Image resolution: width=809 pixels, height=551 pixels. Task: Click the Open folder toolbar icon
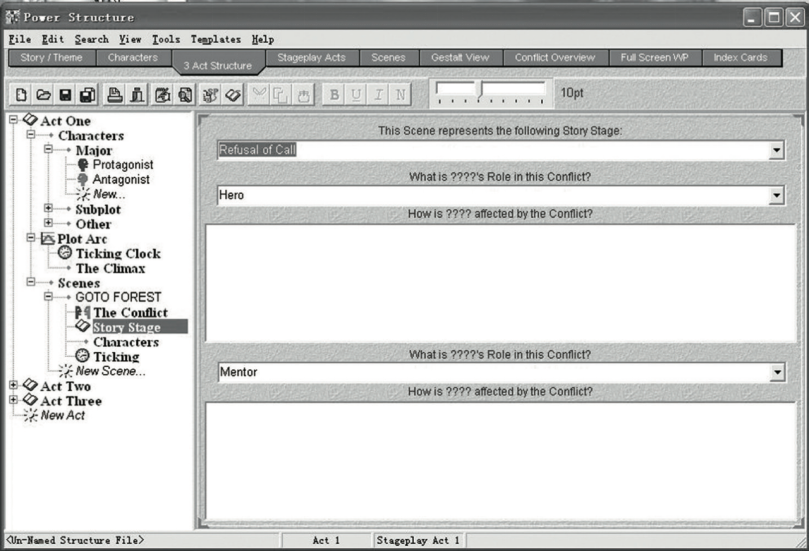click(x=43, y=95)
